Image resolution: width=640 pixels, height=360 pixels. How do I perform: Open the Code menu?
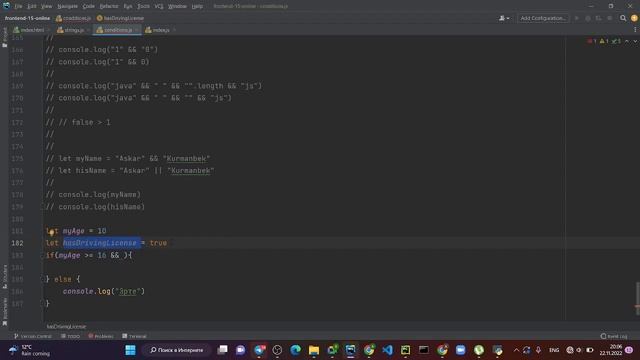click(88, 6)
